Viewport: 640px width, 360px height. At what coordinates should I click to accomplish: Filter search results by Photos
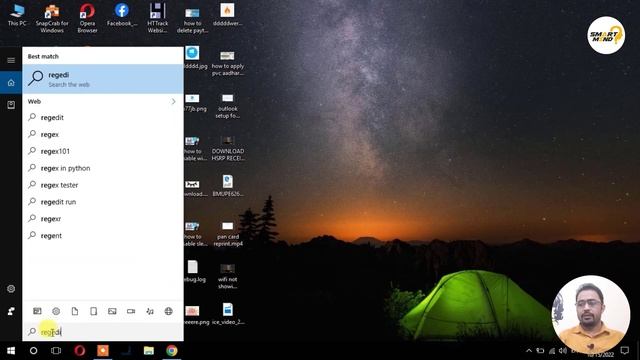pyautogui.click(x=112, y=311)
